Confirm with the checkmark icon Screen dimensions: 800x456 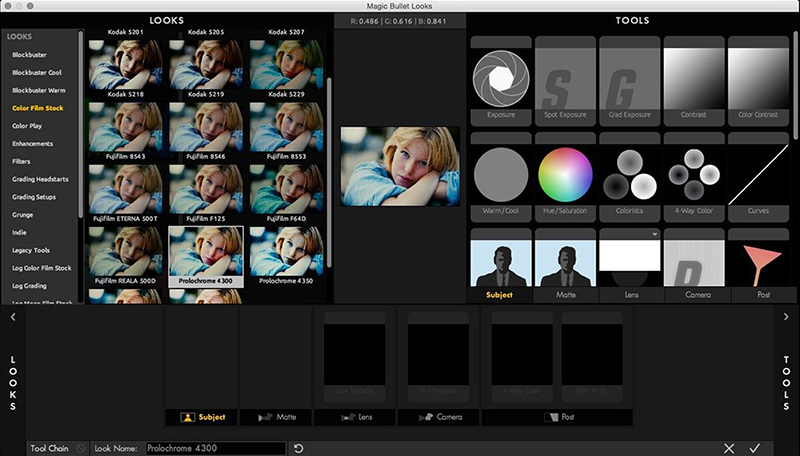click(x=755, y=448)
